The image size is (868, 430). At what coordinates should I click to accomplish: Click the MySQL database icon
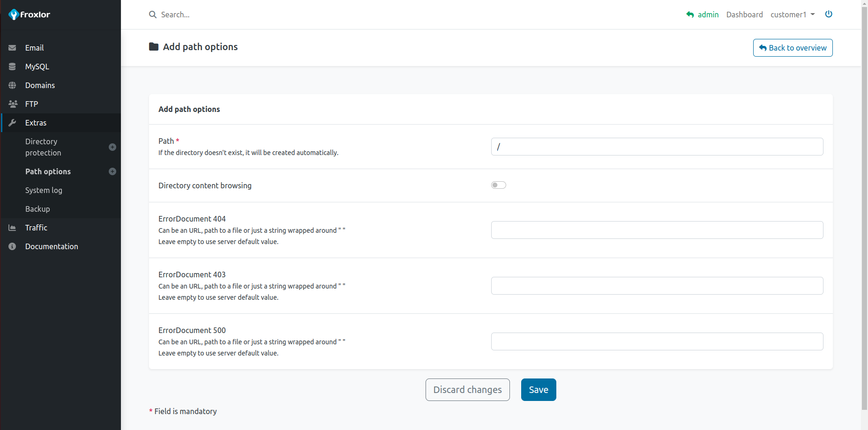(12, 67)
